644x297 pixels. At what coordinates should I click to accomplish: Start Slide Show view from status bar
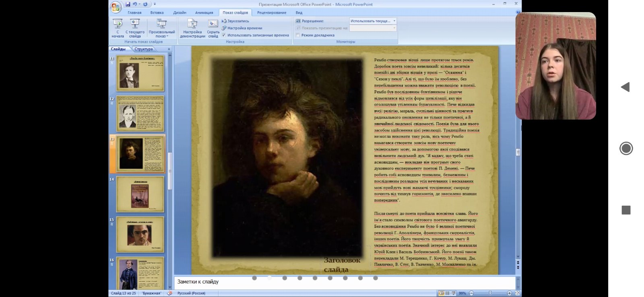453,293
